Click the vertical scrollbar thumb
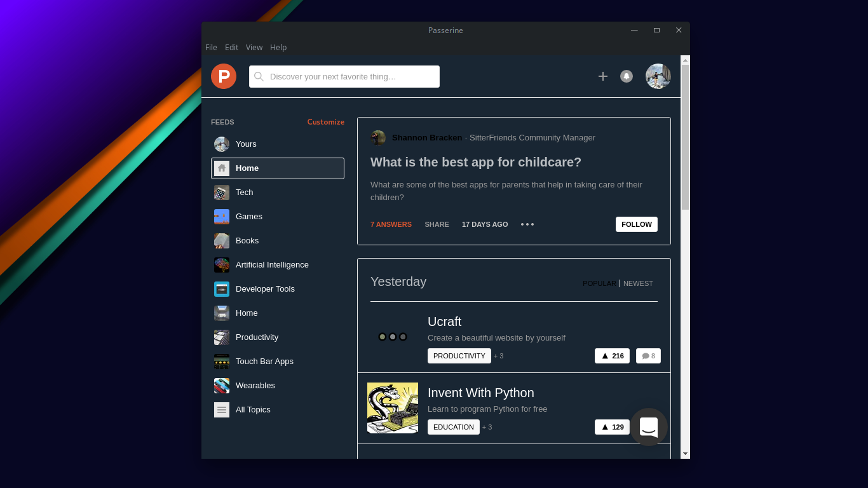 (x=685, y=137)
